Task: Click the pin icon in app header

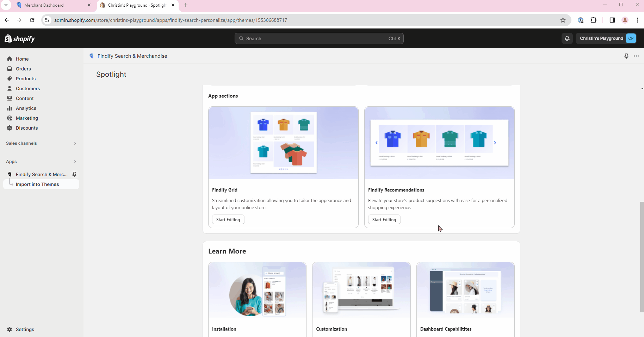Action: click(x=626, y=56)
